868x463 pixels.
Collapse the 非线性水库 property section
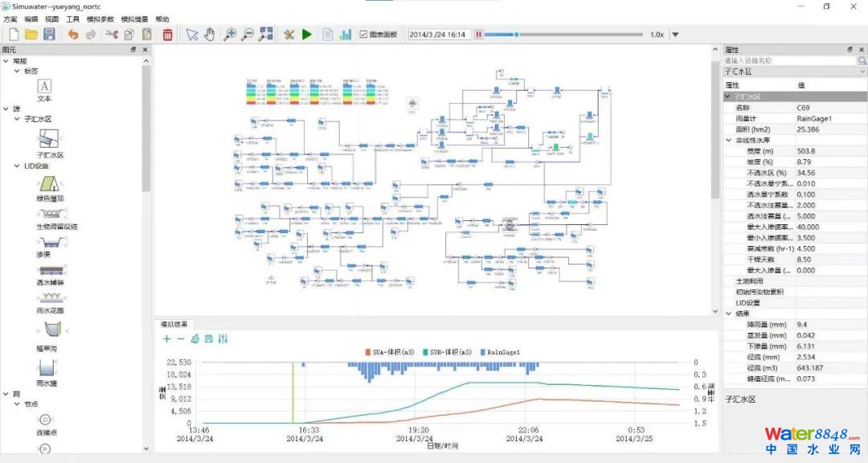729,140
